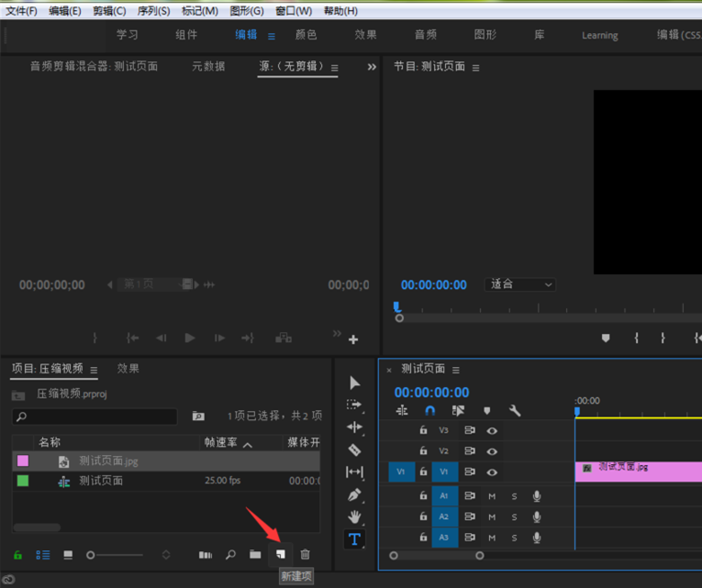702x588 pixels.
Task: Open the 效果 tab beside Project panel
Action: click(x=128, y=369)
